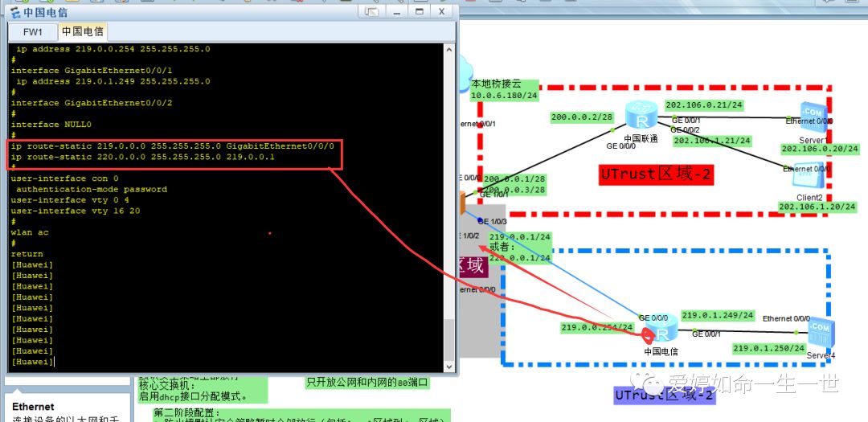Click the 219.0.1.249/24 label
The height and width of the screenshot is (422, 868).
[718, 315]
